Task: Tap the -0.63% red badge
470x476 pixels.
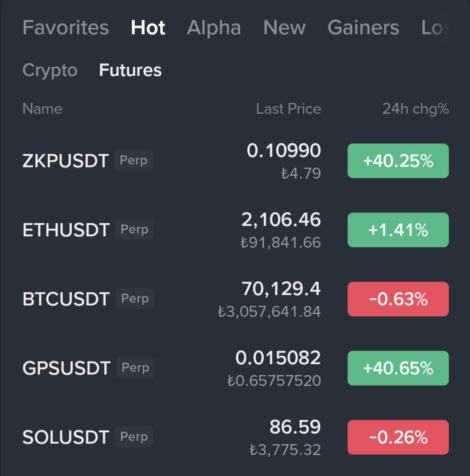Action: point(398,299)
